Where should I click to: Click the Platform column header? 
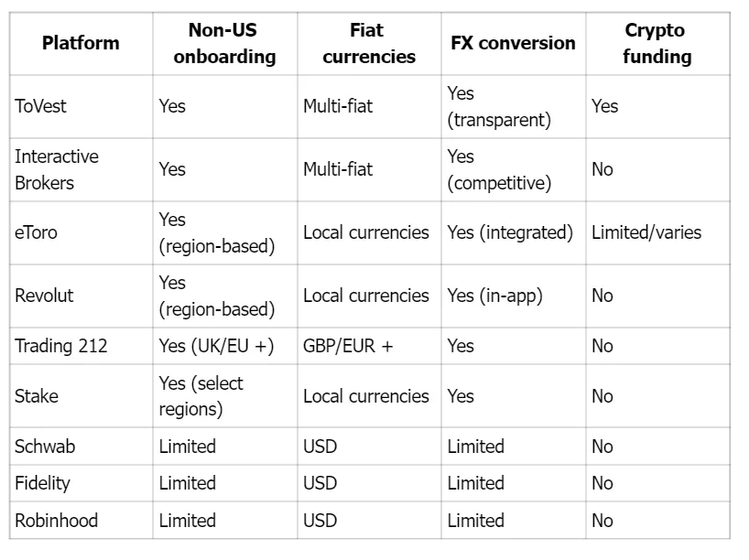[x=81, y=43]
